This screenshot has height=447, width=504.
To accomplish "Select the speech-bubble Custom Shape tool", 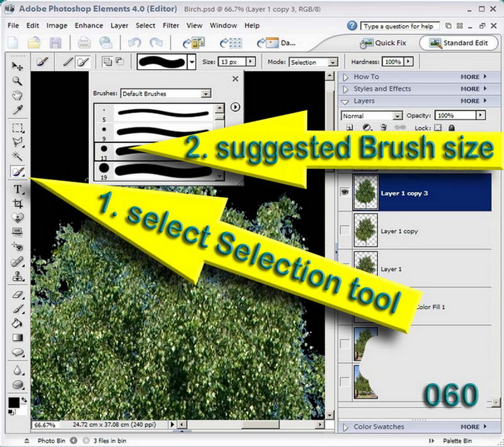I will 17,353.
